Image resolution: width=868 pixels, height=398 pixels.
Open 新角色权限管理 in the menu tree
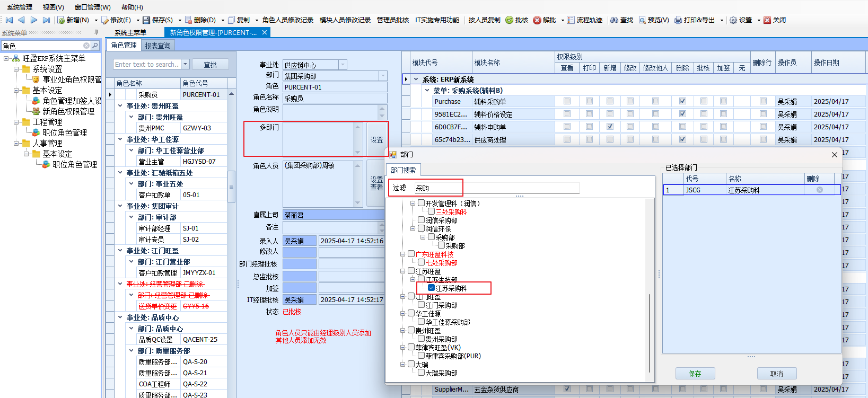click(68, 111)
